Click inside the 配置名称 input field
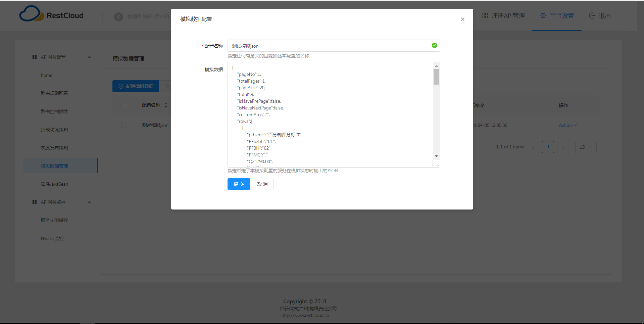This screenshot has width=644, height=324. [319, 46]
